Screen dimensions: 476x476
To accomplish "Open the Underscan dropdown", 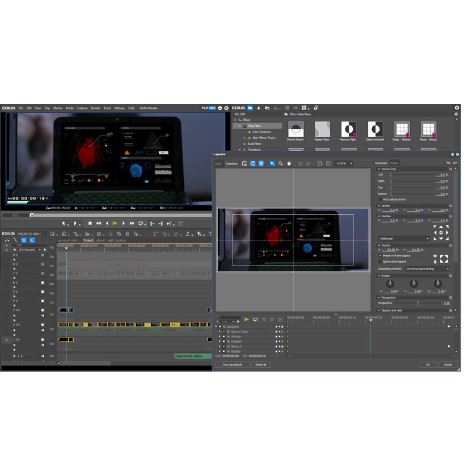I will click(x=405, y=237).
